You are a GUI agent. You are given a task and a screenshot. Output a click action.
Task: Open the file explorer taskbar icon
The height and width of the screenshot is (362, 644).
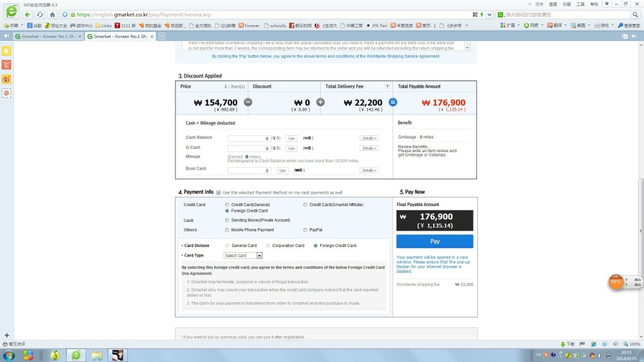tap(97, 355)
